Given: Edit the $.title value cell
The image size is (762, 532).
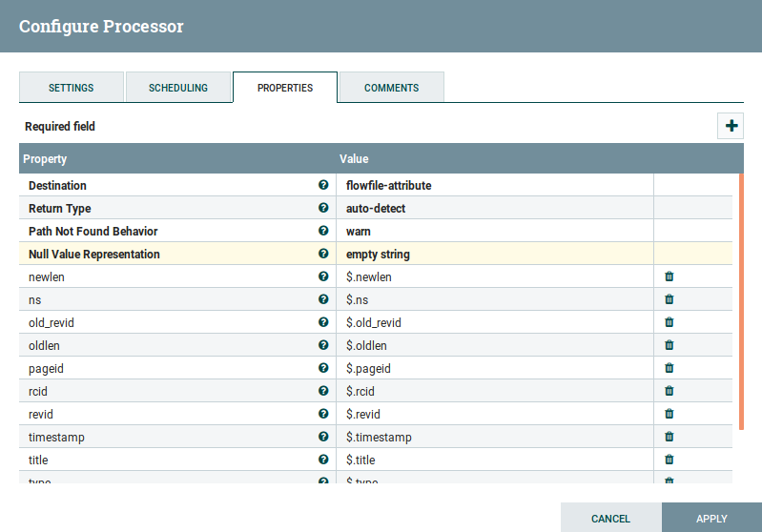Looking at the screenshot, I should [x=495, y=460].
